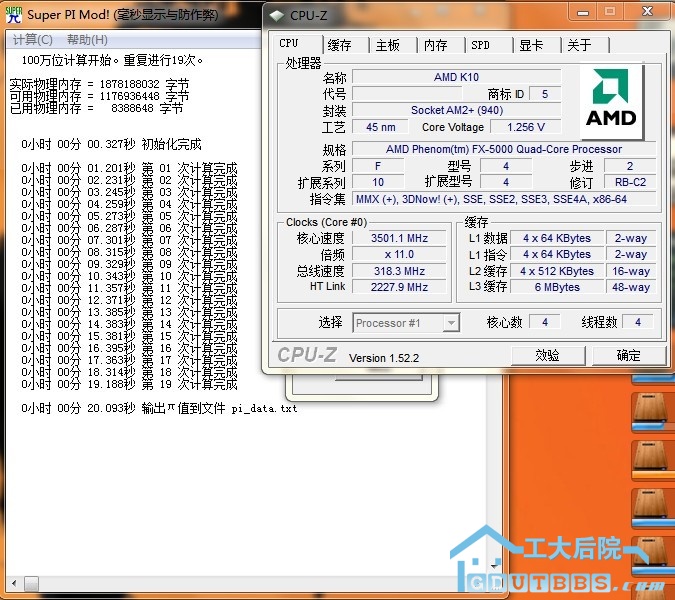The height and width of the screenshot is (600, 675).
Task: Click the Core Voltage 1.256 V value
Action: (x=526, y=127)
